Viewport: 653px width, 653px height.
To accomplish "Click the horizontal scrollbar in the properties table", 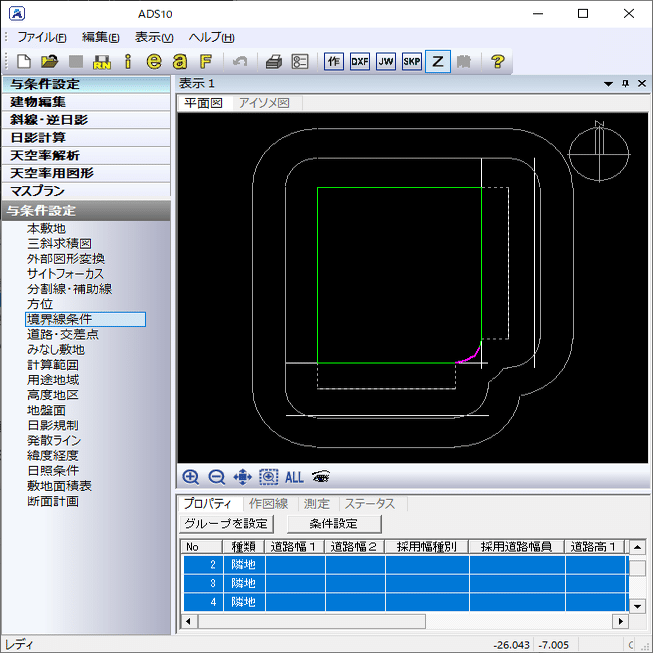I will tap(404, 621).
